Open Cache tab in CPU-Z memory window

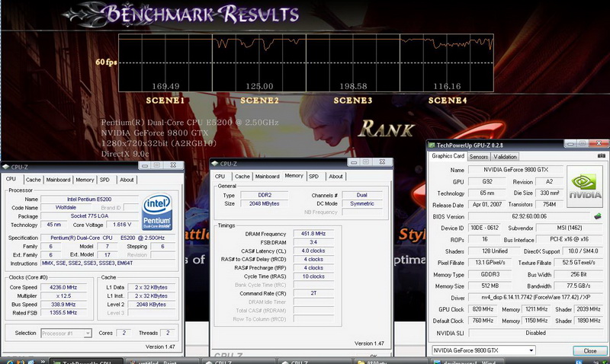tap(242, 177)
